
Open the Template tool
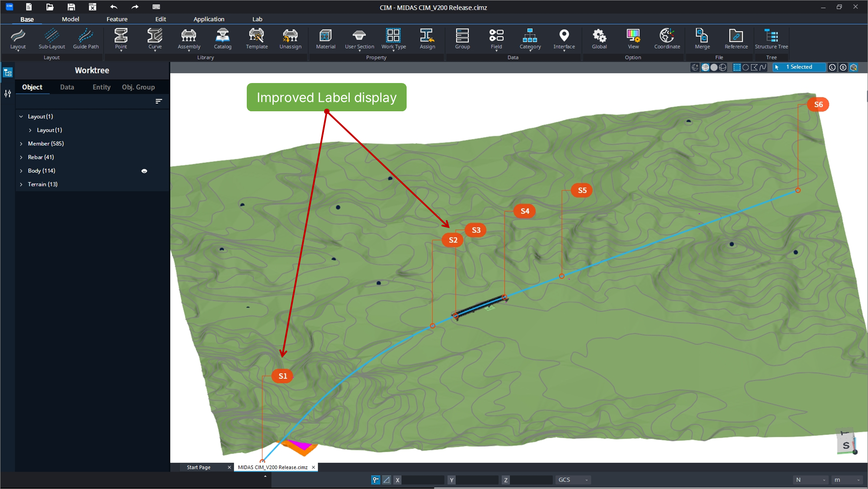click(257, 39)
